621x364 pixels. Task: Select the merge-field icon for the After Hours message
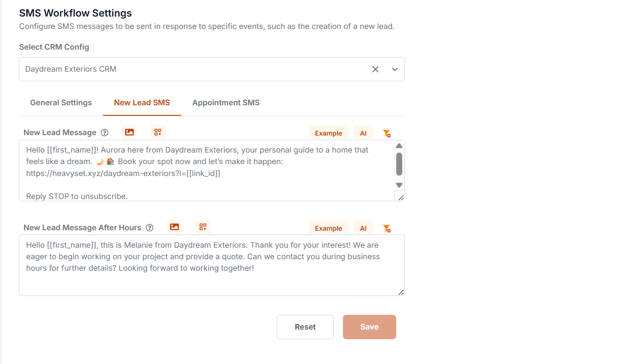tap(203, 227)
